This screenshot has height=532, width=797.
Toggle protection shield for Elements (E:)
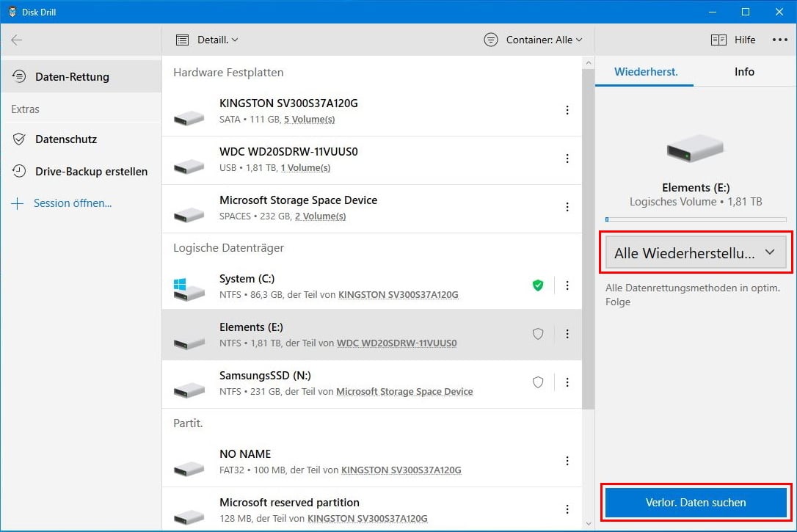pos(538,334)
